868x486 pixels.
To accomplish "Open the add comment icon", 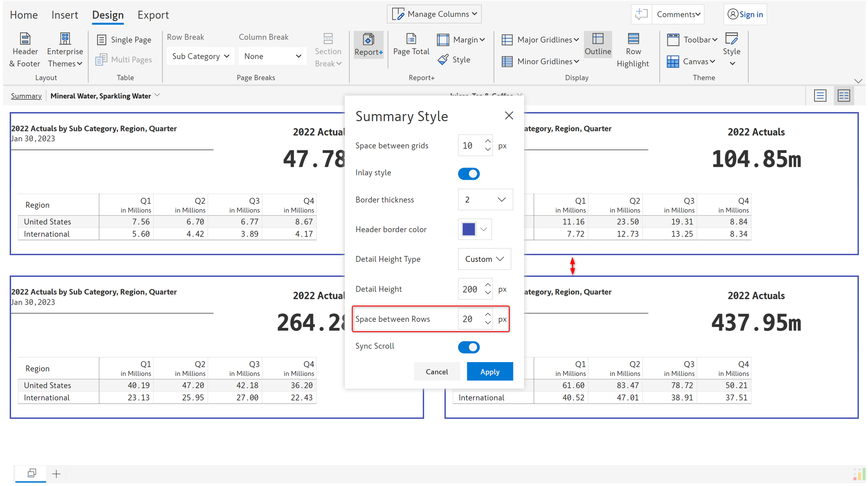I will pos(641,14).
